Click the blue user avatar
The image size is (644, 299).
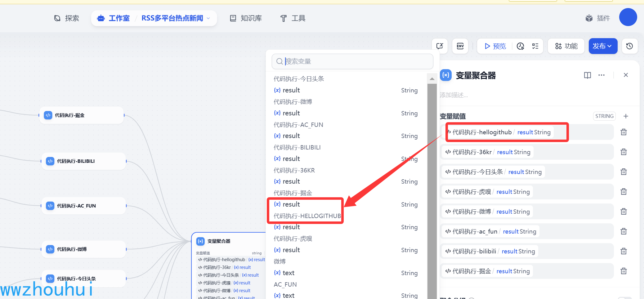point(628,17)
